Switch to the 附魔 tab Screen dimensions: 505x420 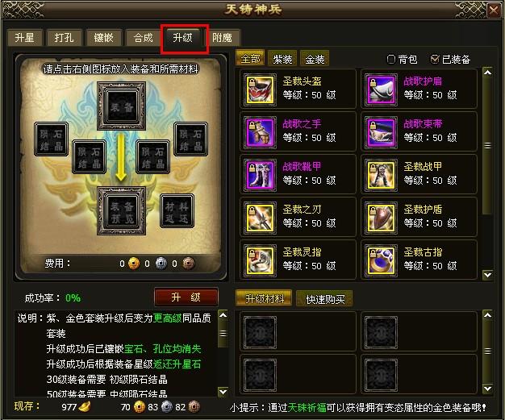[222, 38]
